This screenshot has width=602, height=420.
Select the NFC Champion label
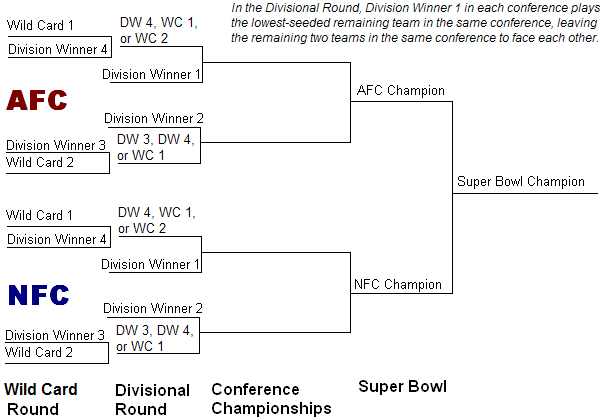tap(397, 285)
